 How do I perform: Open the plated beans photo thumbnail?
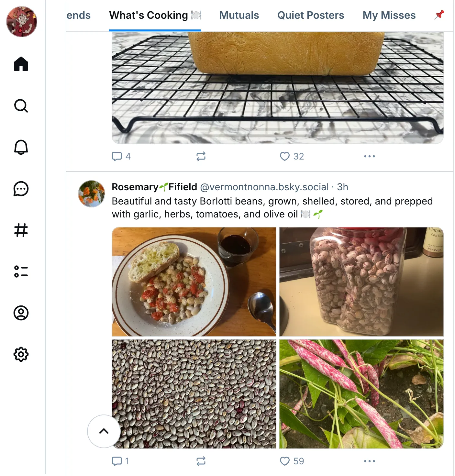click(x=194, y=281)
